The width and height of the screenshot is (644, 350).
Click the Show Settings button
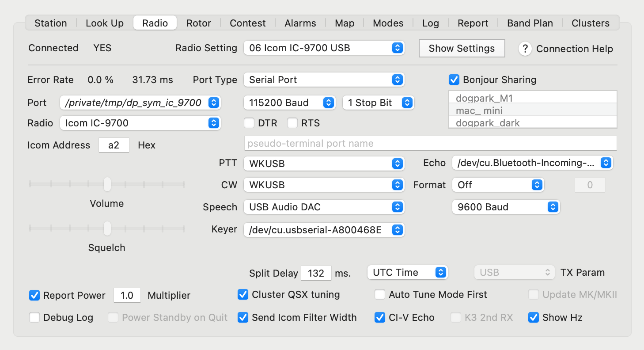point(462,48)
